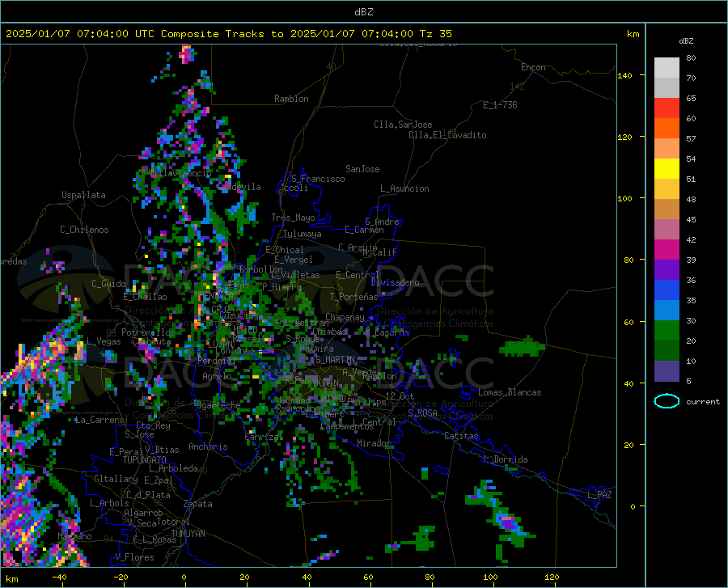Click the dBZ title at top
The width and height of the screenshot is (728, 588).
[363, 11]
